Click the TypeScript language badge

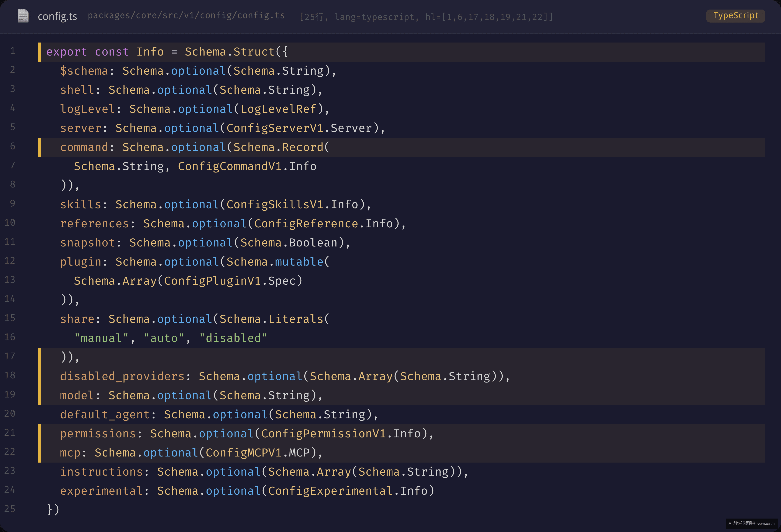tap(736, 15)
